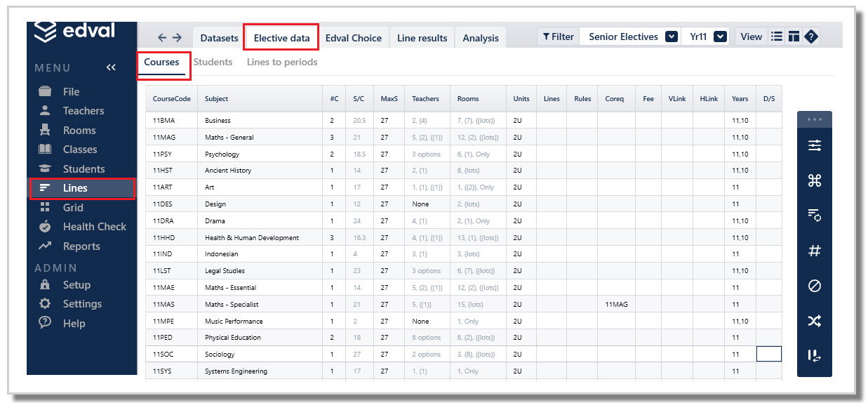The height and width of the screenshot is (403, 868).
Task: Expand the Senior Electives dropdown
Action: pos(671,37)
